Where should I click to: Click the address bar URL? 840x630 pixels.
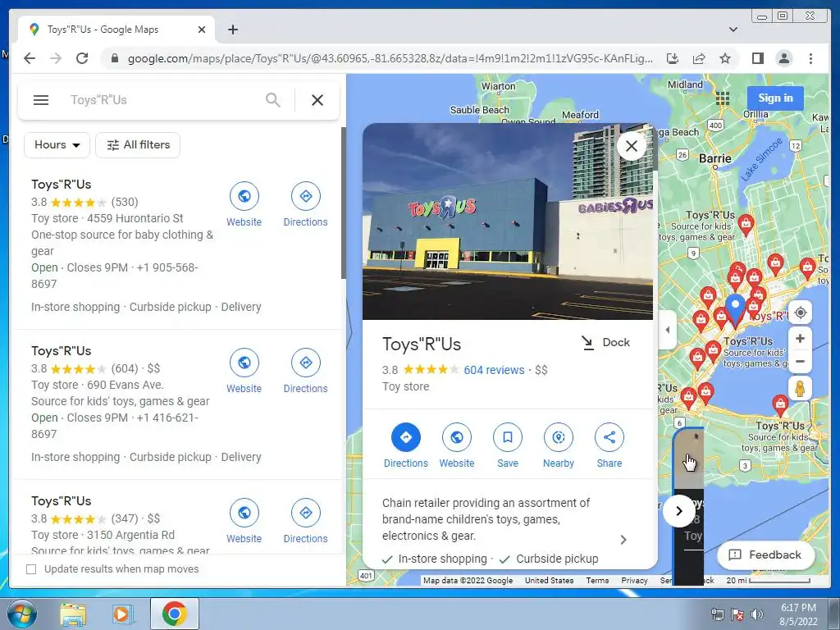[x=390, y=58]
